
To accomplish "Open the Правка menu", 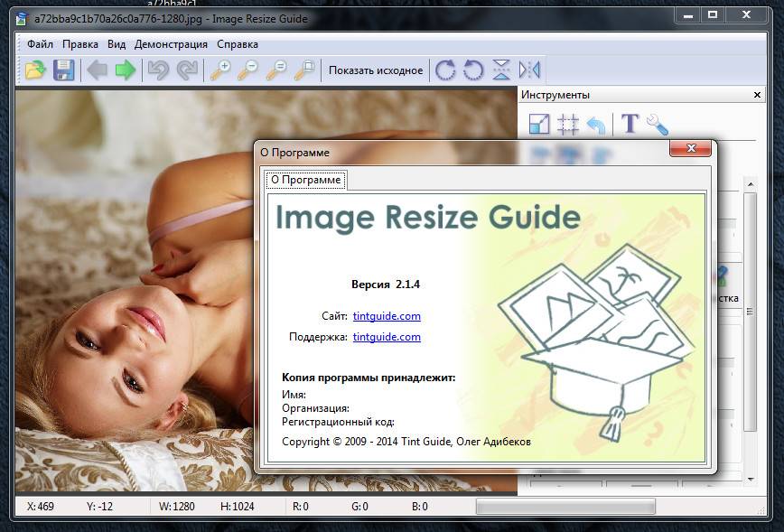I will coord(80,44).
